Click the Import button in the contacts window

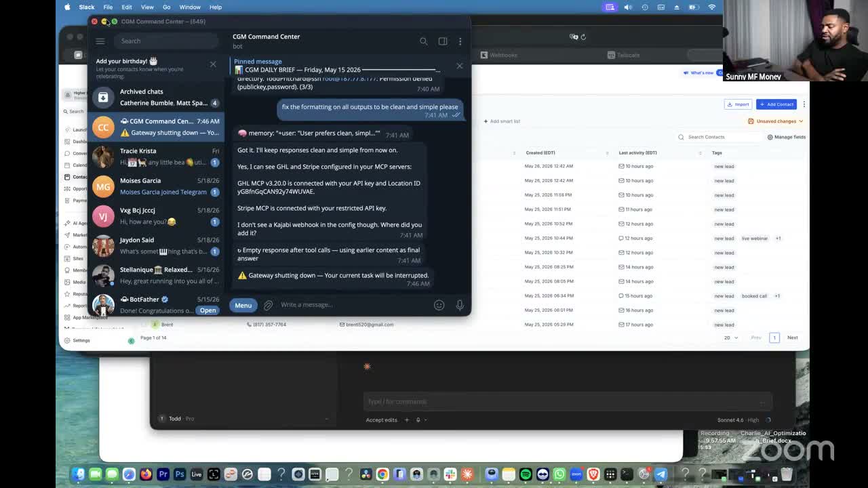[738, 104]
